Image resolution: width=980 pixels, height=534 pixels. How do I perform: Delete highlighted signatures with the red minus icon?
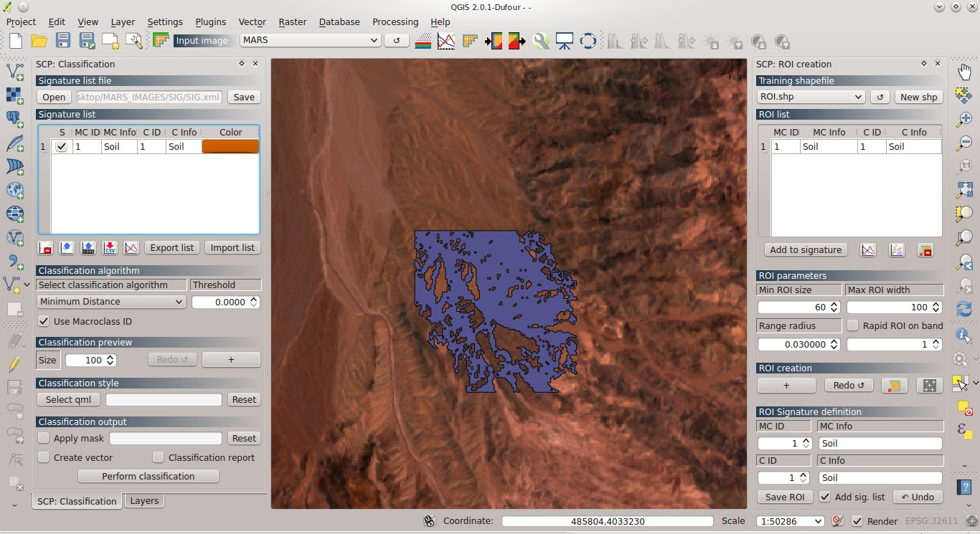click(x=44, y=247)
